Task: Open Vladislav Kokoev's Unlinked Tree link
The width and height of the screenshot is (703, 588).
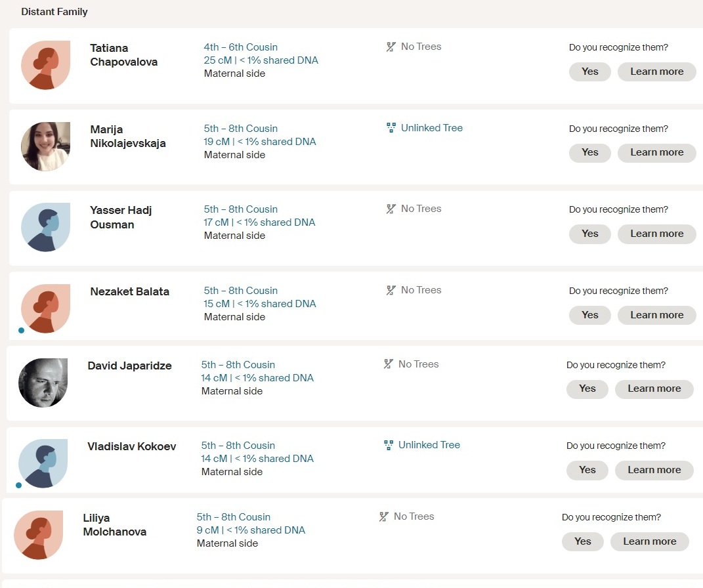Action: pos(429,445)
